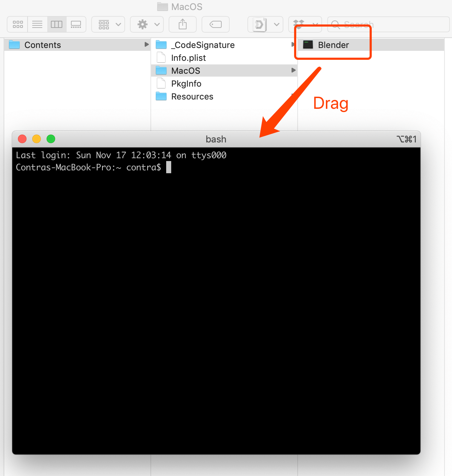
Task: Select the MacOS folder row
Action: click(x=186, y=71)
